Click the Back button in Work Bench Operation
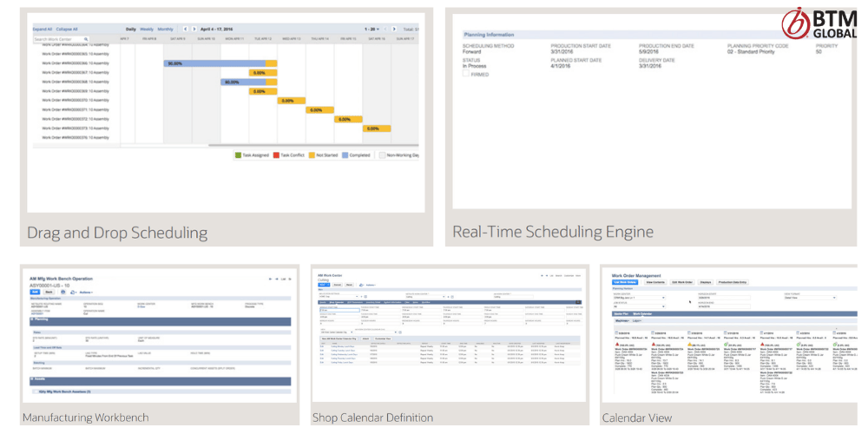This screenshot has width=868, height=434. click(49, 292)
